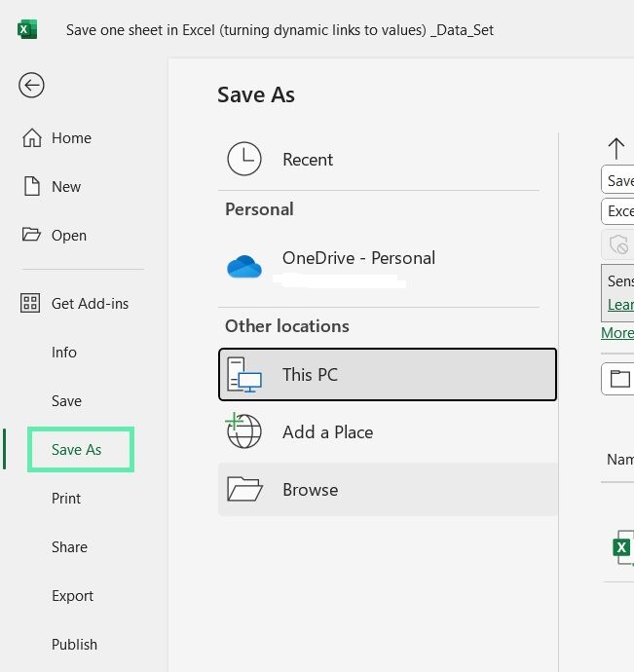Click the Excel app logo
634x672 pixels.
pyautogui.click(x=27, y=29)
